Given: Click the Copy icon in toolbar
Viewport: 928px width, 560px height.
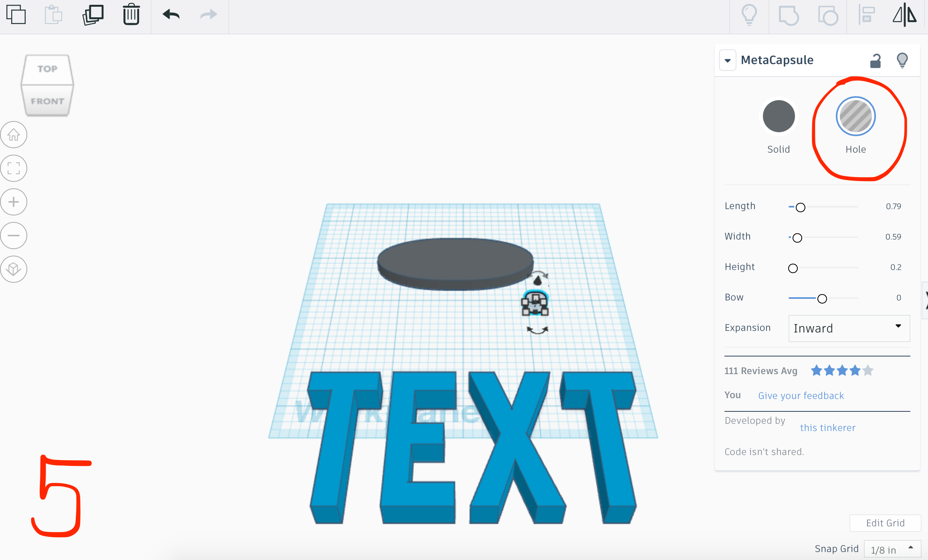Looking at the screenshot, I should 16,15.
